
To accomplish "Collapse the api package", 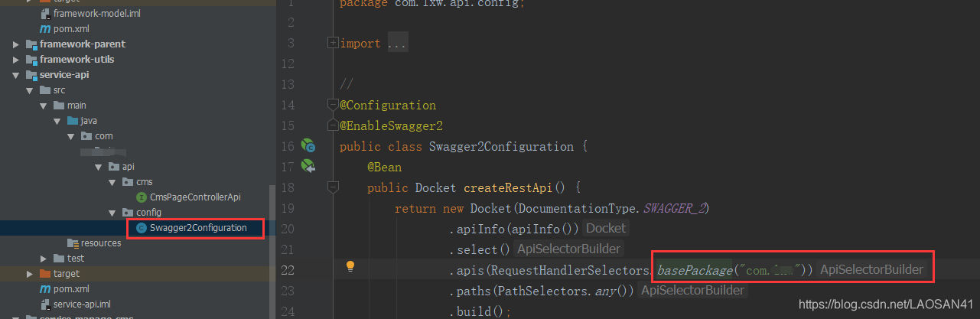I will (99, 167).
